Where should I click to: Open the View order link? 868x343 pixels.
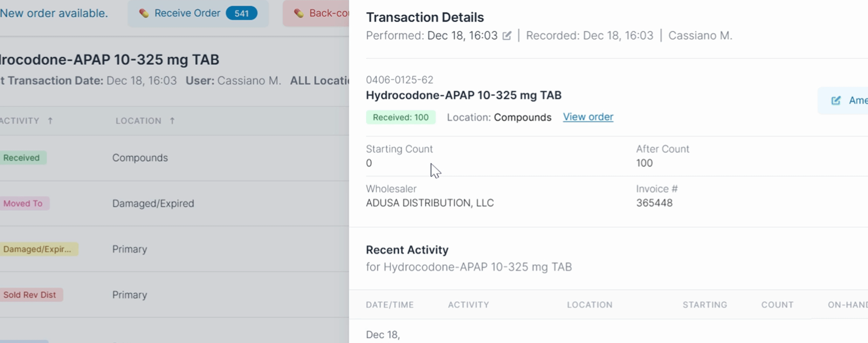[x=588, y=117]
